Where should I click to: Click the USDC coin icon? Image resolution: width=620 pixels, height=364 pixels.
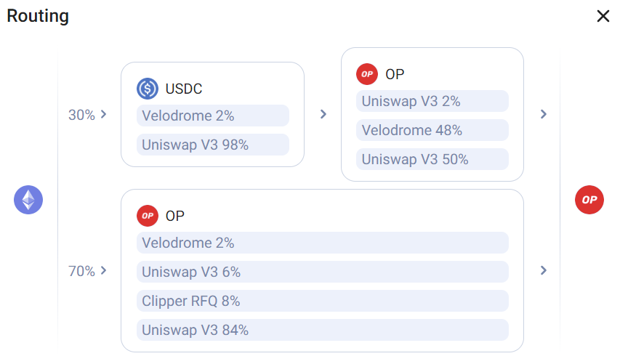(x=148, y=89)
